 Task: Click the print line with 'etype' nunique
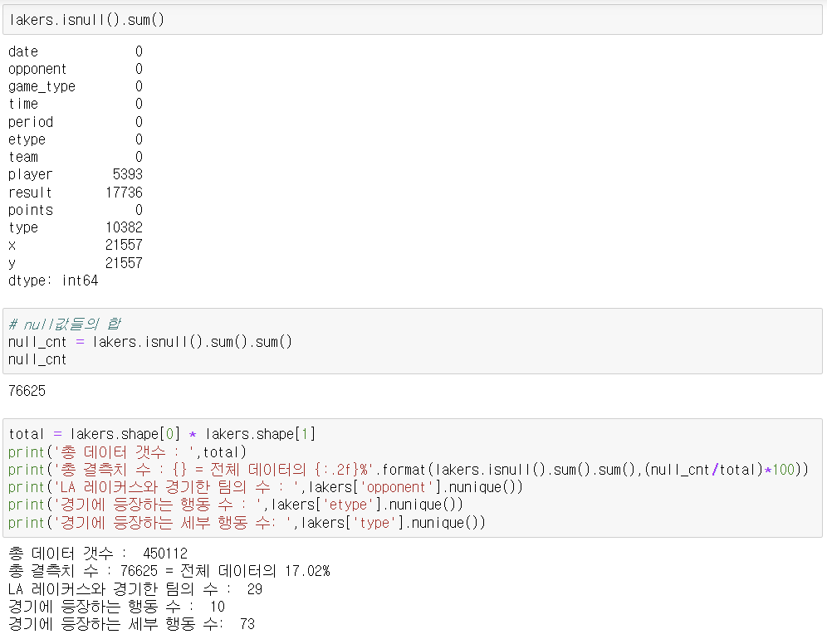pyautogui.click(x=235, y=505)
